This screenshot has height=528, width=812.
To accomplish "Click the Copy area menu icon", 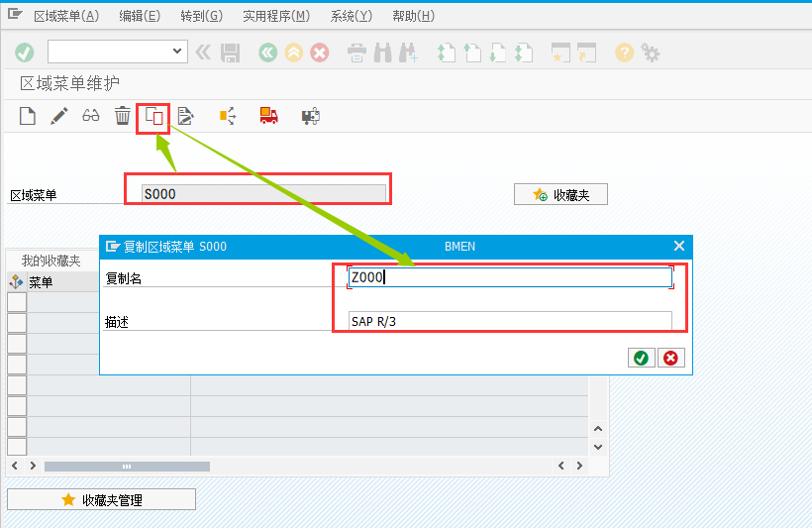I will tap(153, 116).
